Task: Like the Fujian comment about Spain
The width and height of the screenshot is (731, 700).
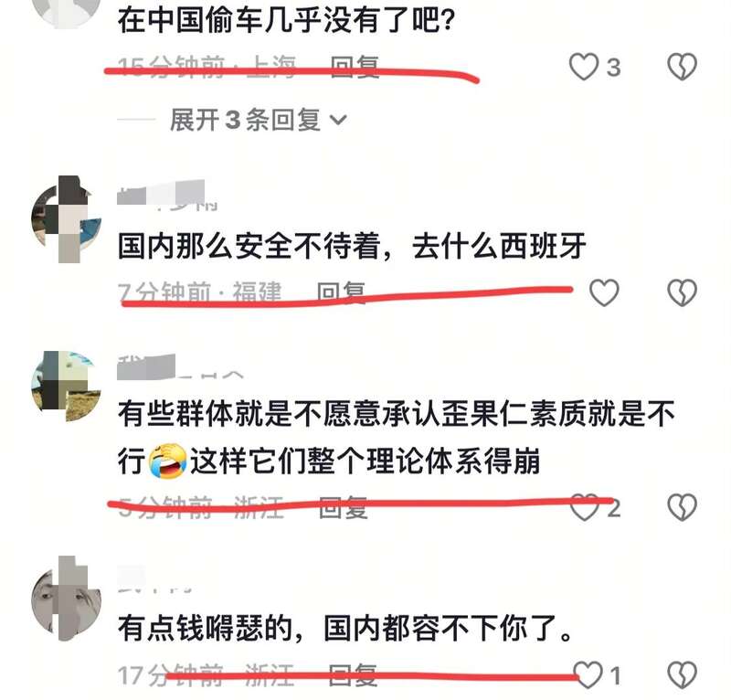Action: click(604, 292)
